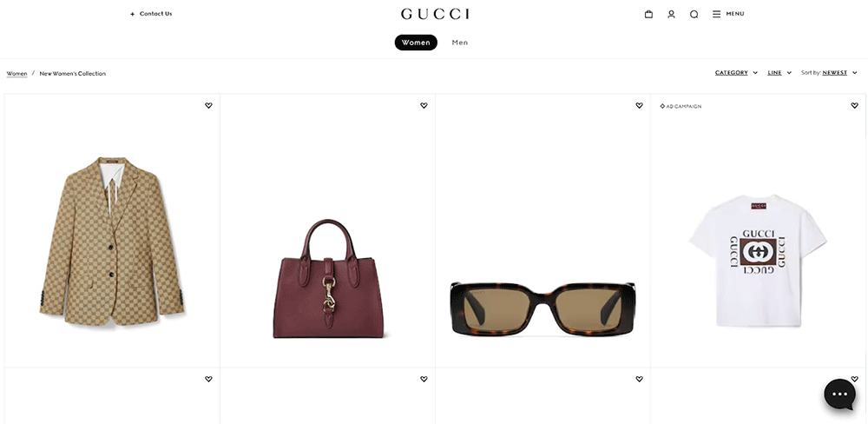
Task: Click the AD CAMPAIGN badge icon
Action: tap(662, 106)
